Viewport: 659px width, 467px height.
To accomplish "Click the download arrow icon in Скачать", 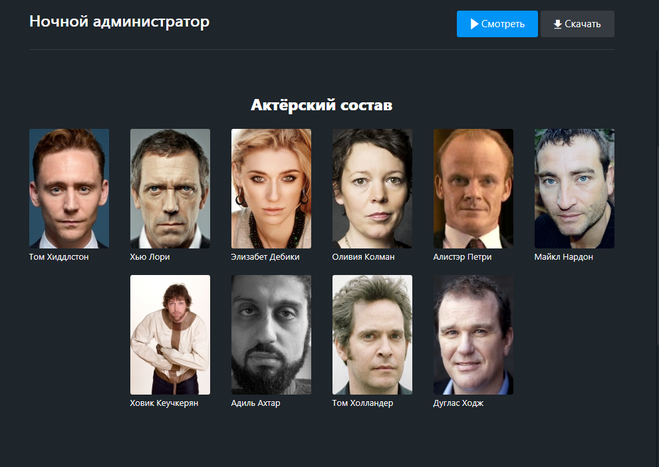I will (557, 24).
